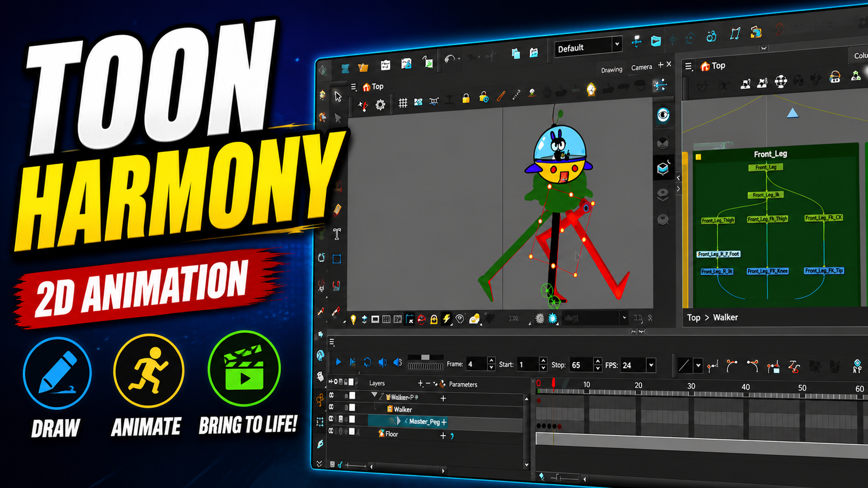Image resolution: width=868 pixels, height=488 pixels.
Task: Click the red arrow pivot icon in Camera toolbar
Action: pos(363,106)
